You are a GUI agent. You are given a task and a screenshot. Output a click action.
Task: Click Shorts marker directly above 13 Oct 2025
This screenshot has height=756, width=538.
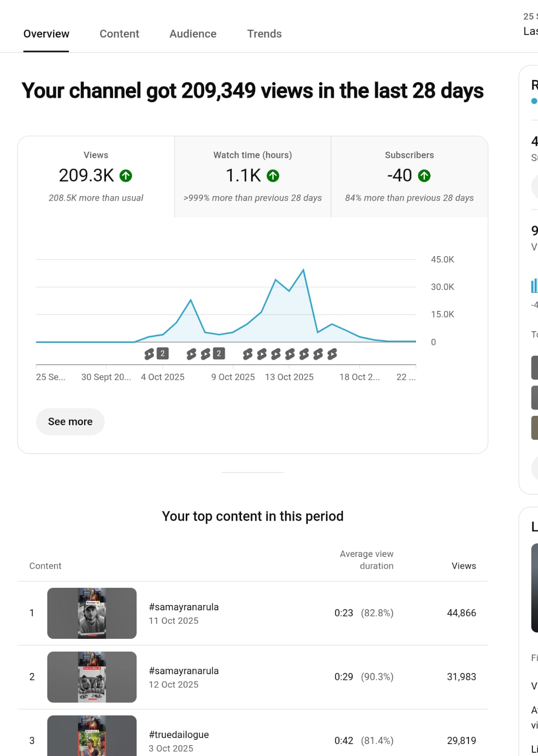[x=290, y=354]
